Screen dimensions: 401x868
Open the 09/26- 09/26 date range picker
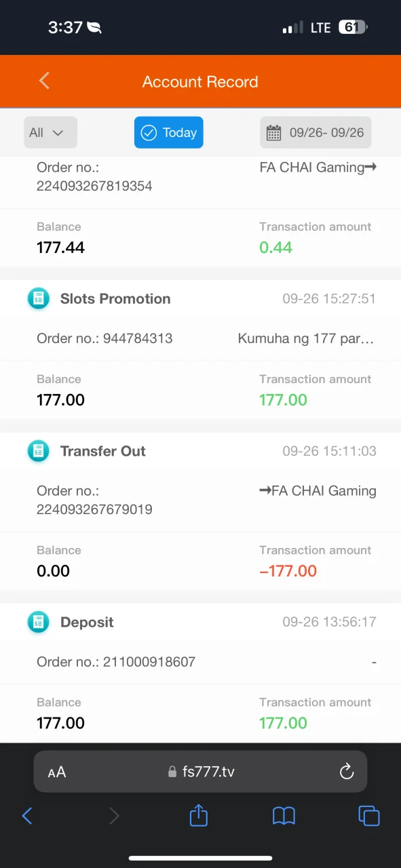pos(316,132)
